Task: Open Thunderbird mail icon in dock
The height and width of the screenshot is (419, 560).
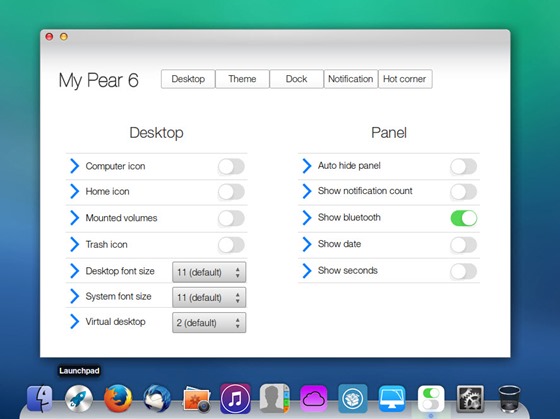Action: tap(157, 398)
